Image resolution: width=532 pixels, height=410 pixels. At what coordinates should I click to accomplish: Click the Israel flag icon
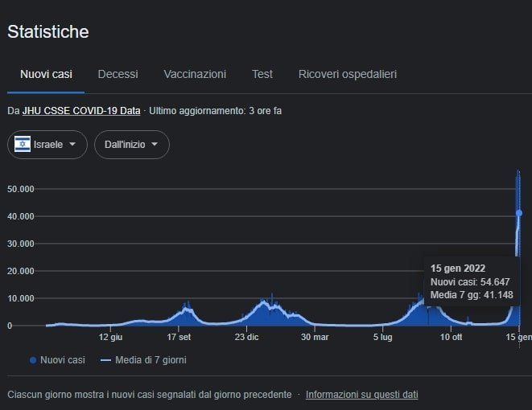(x=23, y=145)
